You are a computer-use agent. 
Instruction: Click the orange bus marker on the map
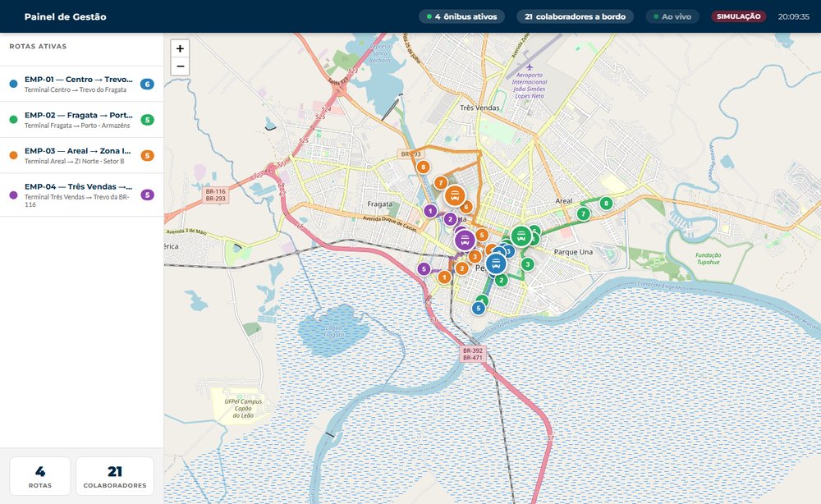point(455,197)
